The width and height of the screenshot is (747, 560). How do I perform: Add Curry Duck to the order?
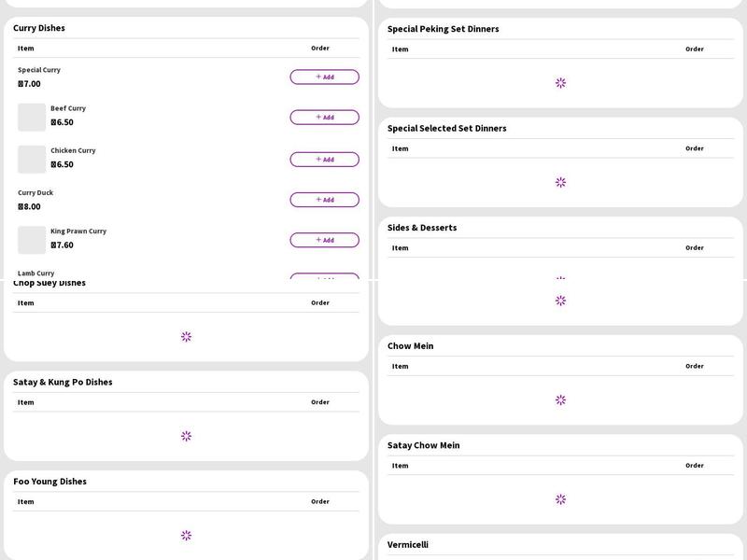324,200
